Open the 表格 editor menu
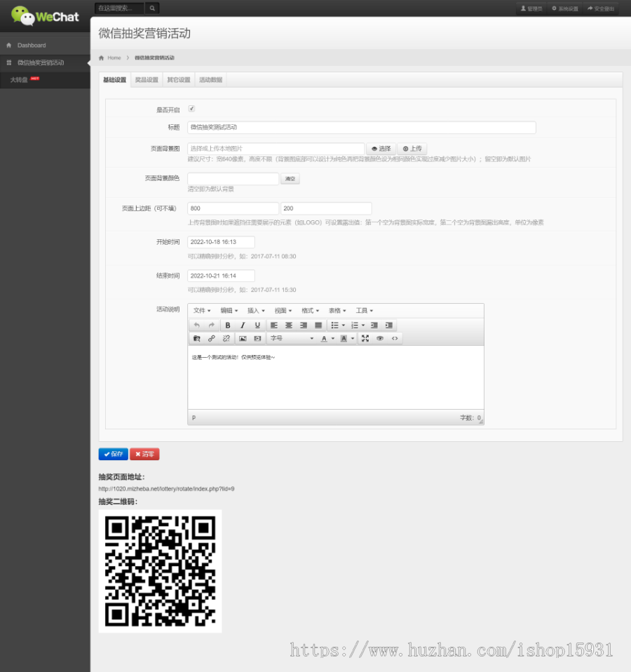Screen dimensions: 631x672 point(337,310)
